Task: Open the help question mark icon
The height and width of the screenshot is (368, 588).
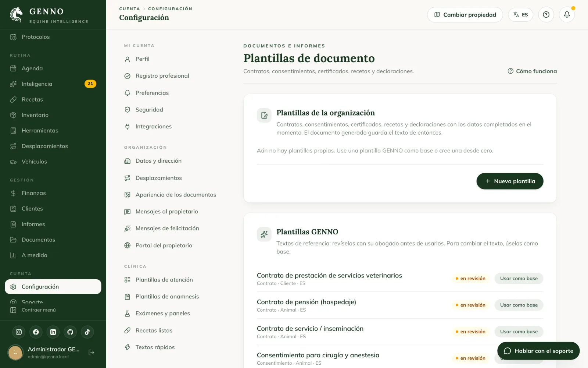Action: (x=546, y=15)
